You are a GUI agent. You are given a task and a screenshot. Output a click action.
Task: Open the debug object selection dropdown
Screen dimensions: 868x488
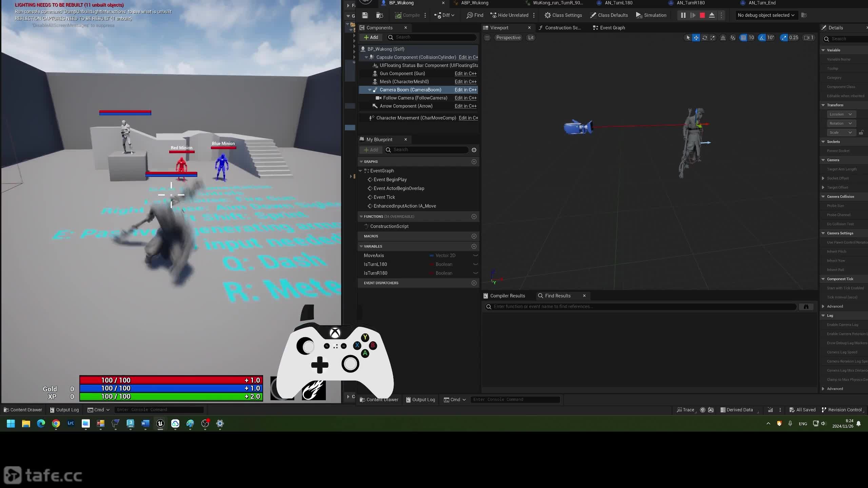point(766,15)
